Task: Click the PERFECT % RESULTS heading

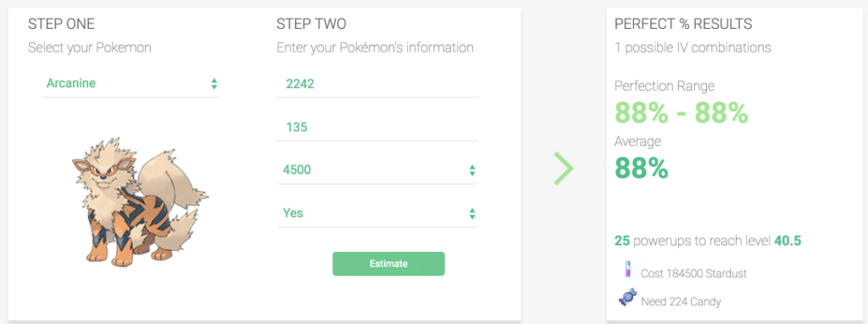Action: coord(683,25)
